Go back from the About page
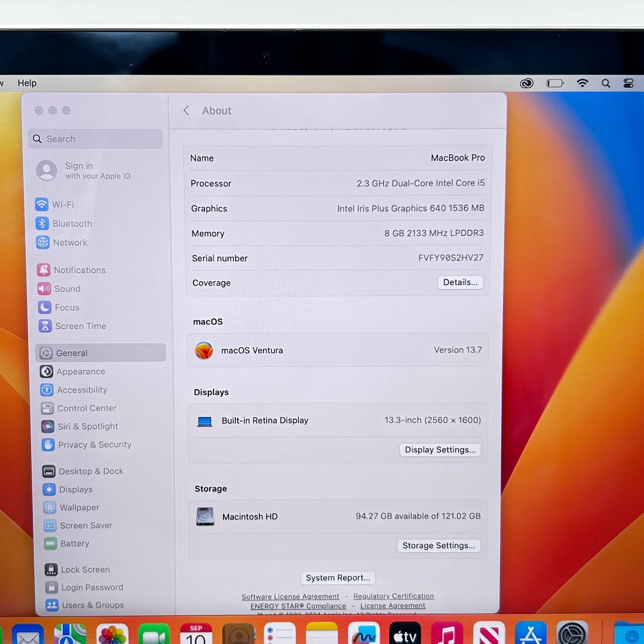The height and width of the screenshot is (644, 644). 186,111
